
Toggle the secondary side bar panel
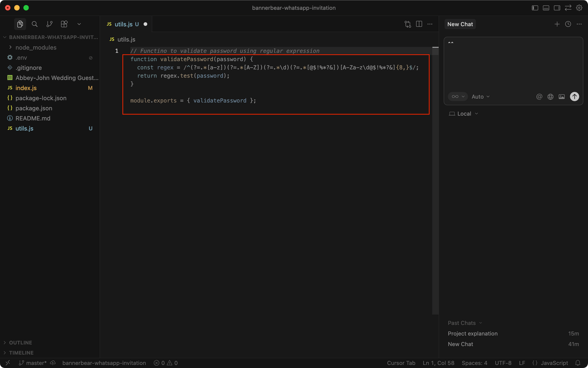click(557, 8)
